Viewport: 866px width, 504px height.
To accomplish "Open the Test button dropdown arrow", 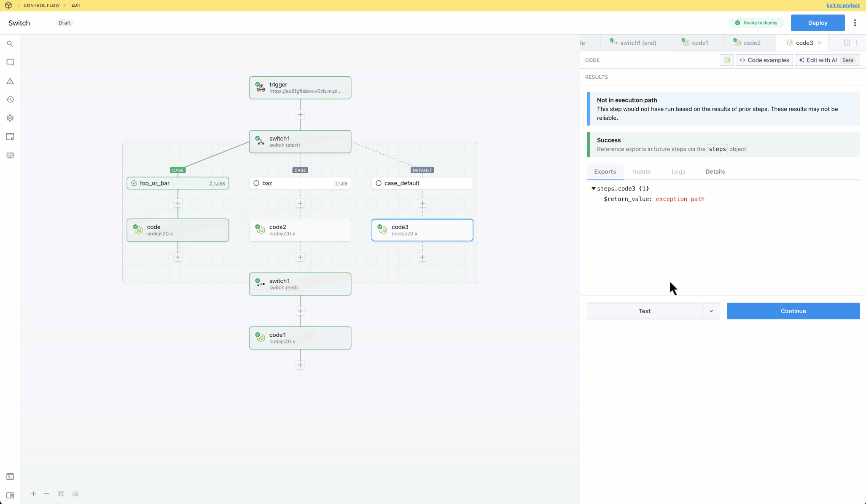I will (x=711, y=311).
